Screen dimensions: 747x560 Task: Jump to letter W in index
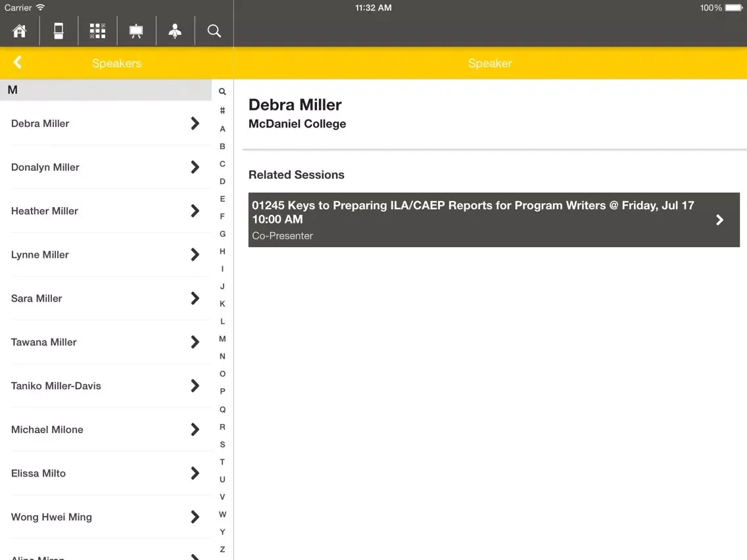pyautogui.click(x=222, y=514)
